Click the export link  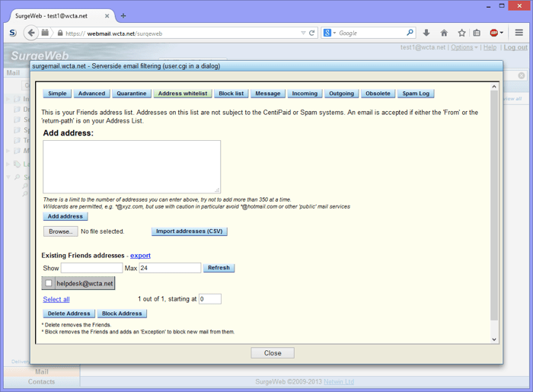[x=140, y=256]
